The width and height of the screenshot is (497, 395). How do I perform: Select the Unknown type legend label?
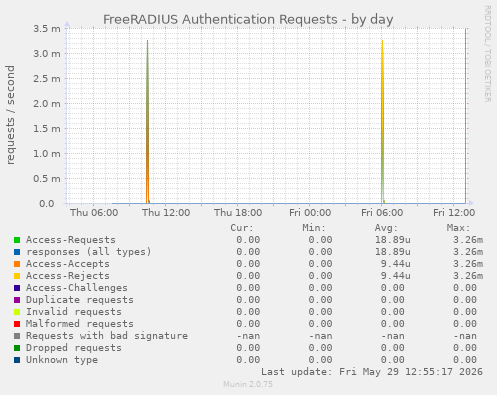point(62,360)
